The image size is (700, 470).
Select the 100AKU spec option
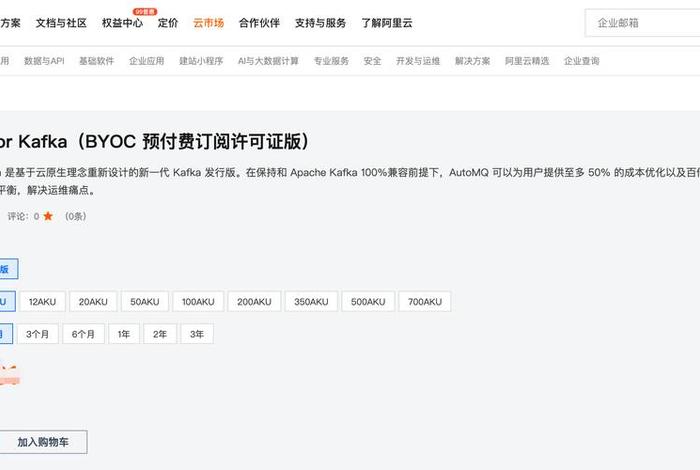(198, 302)
